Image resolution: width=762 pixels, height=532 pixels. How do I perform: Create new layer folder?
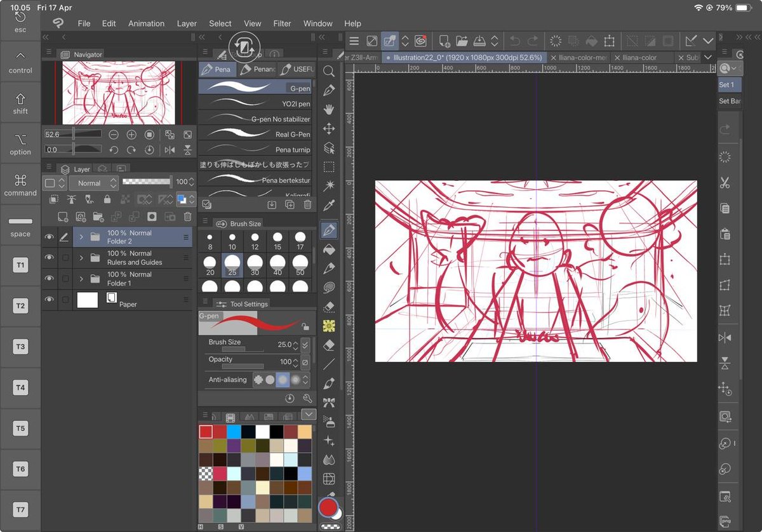(x=98, y=216)
